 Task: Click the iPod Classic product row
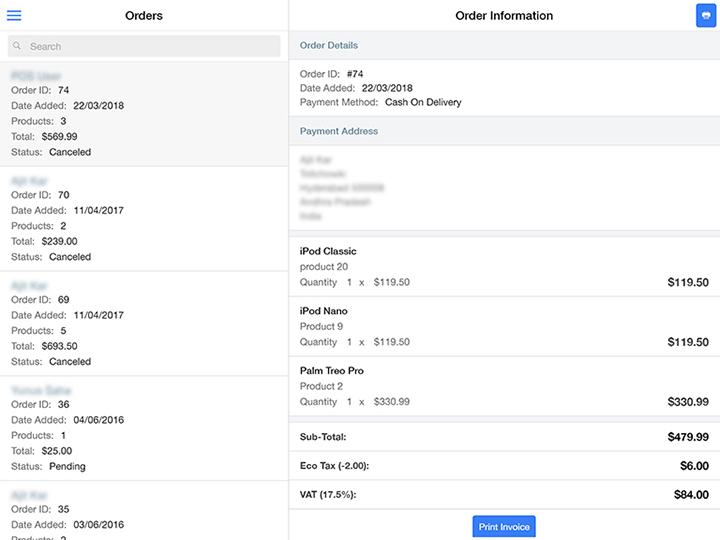click(504, 267)
